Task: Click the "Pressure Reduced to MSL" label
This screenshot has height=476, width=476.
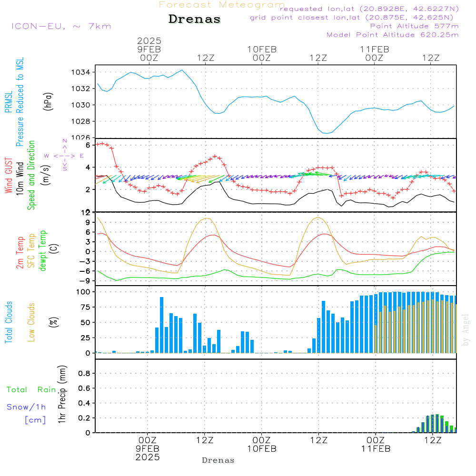Action: click(20, 102)
